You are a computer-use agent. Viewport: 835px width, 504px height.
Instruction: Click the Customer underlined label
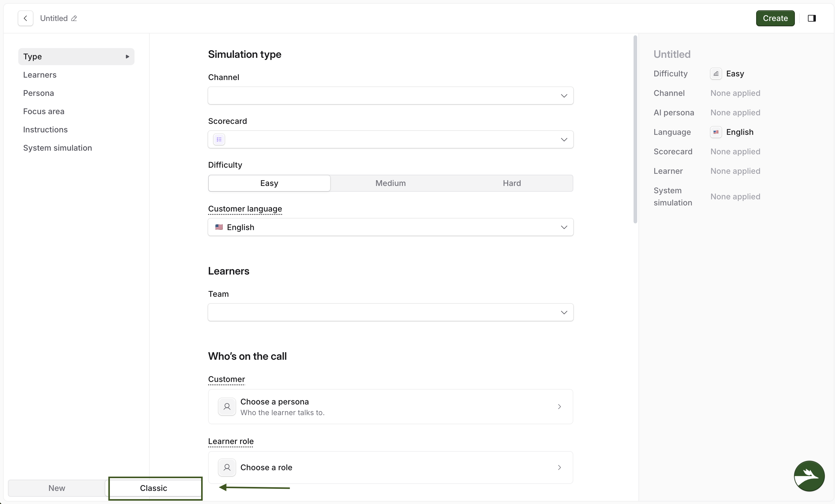[226, 379]
